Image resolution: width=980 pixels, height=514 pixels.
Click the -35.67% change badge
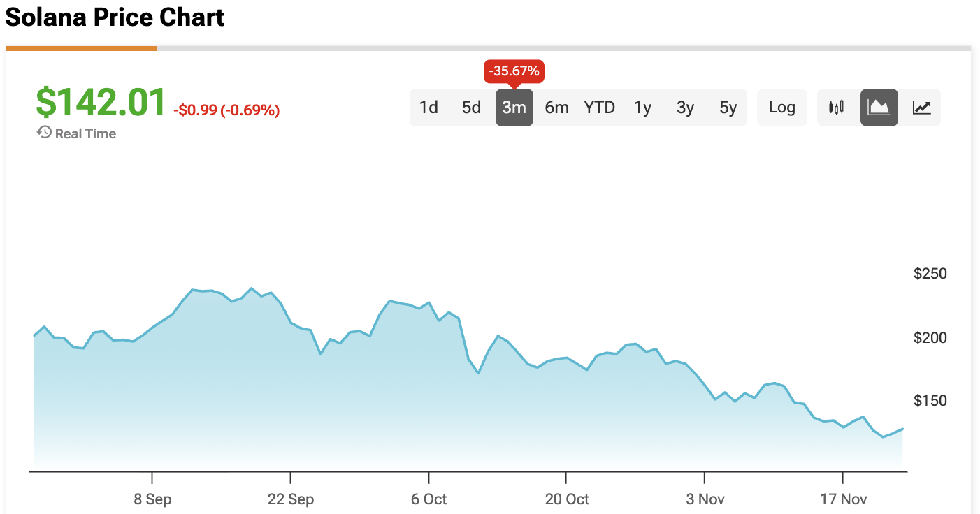click(514, 71)
